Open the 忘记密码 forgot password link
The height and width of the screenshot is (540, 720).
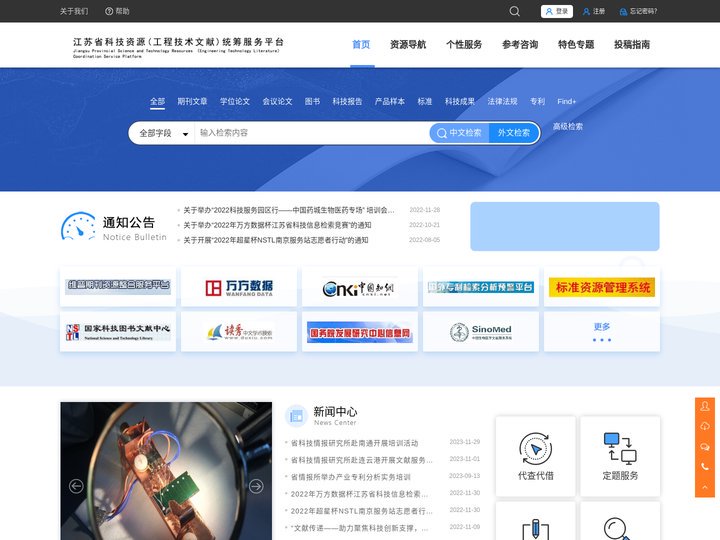point(638,11)
